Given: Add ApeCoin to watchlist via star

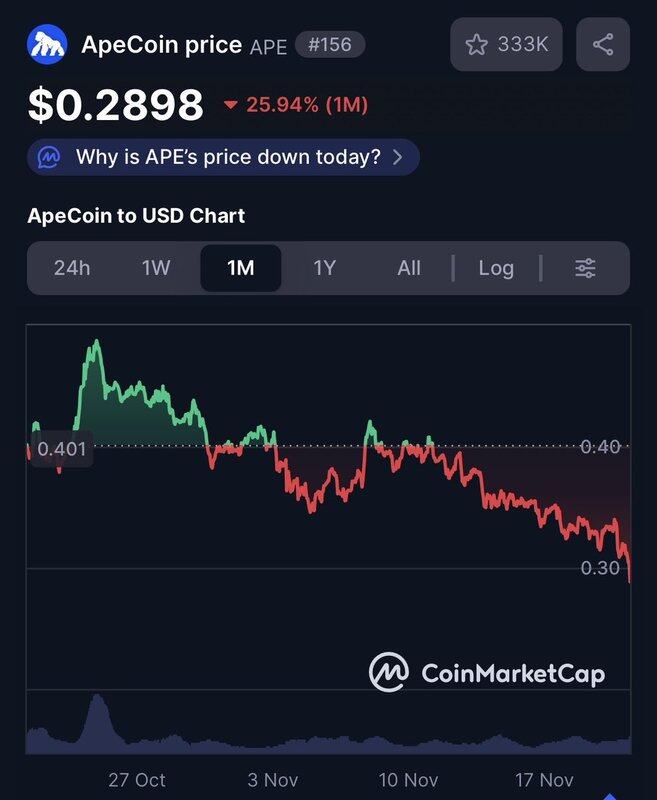Looking at the screenshot, I should point(477,44).
